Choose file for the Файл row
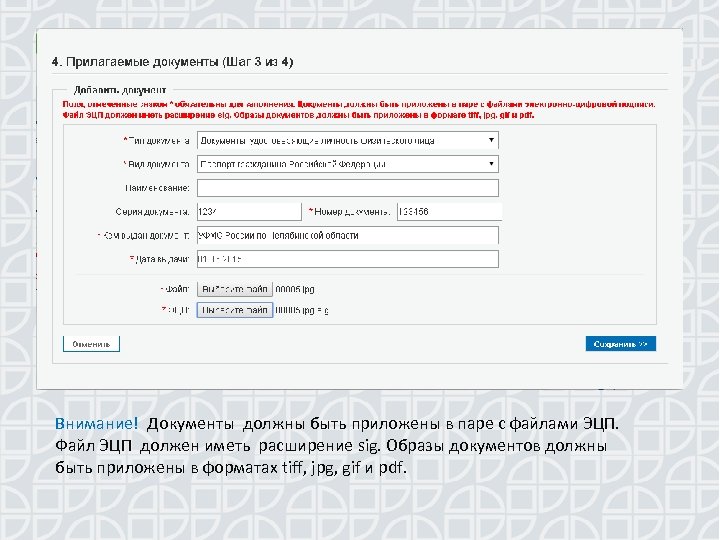Image resolution: width=720 pixels, height=540 pixels. click(x=235, y=289)
